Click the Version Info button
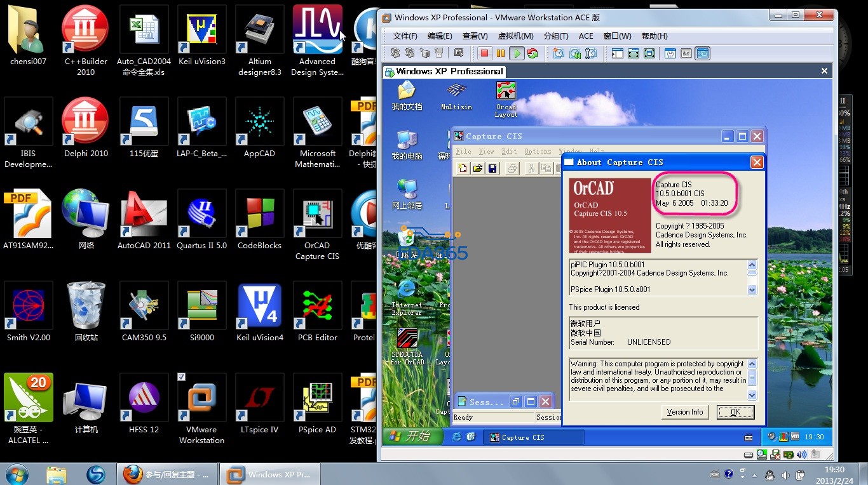868x485 pixels. point(685,412)
